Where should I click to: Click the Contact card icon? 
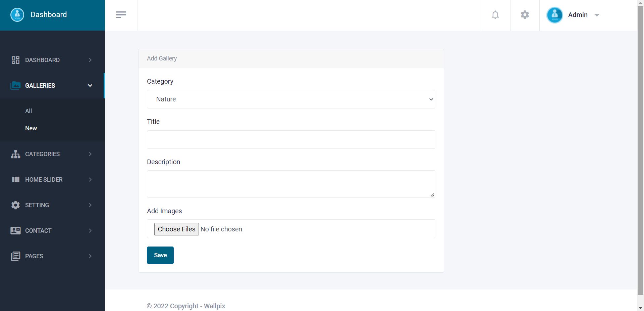pos(15,231)
